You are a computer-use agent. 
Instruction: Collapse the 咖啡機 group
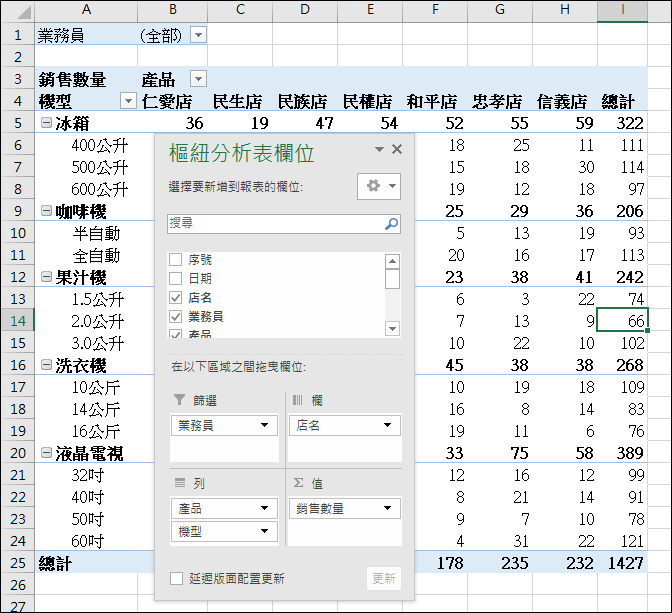coord(46,210)
